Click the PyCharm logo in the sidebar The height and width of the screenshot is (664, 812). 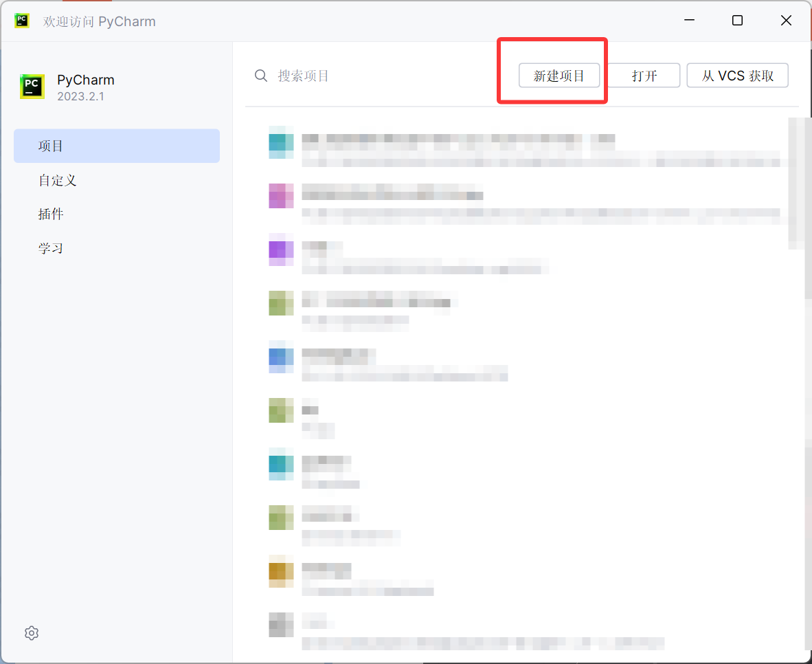(x=32, y=87)
